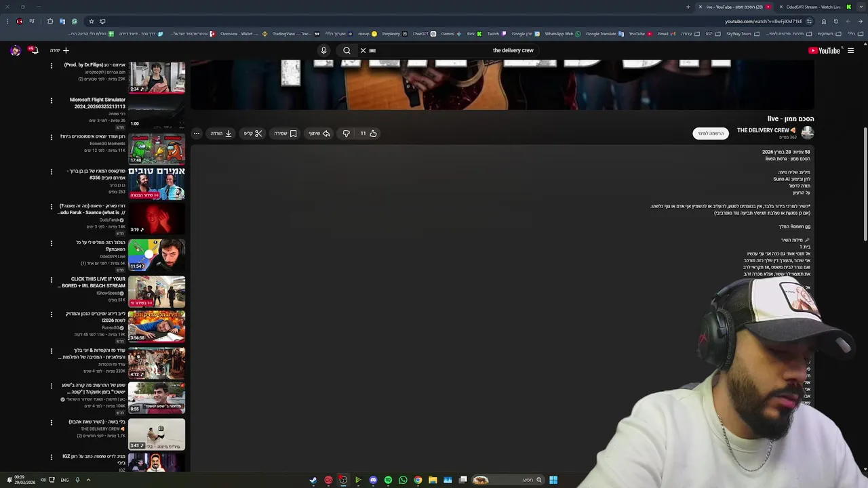The image size is (868, 488).
Task: Open a new browser tab with plus
Action: click(x=688, y=7)
